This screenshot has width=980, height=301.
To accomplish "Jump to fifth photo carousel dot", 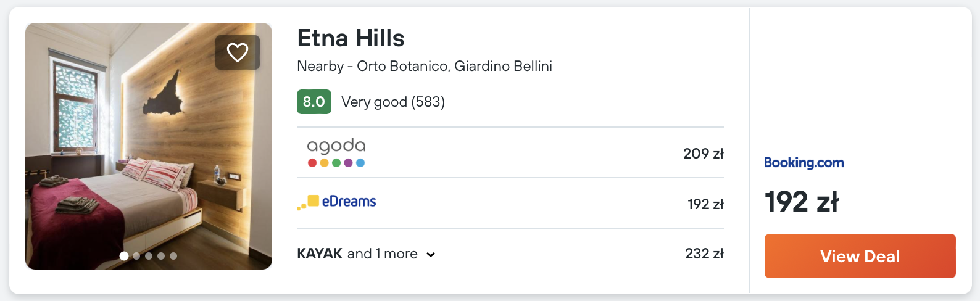I will click(x=173, y=256).
